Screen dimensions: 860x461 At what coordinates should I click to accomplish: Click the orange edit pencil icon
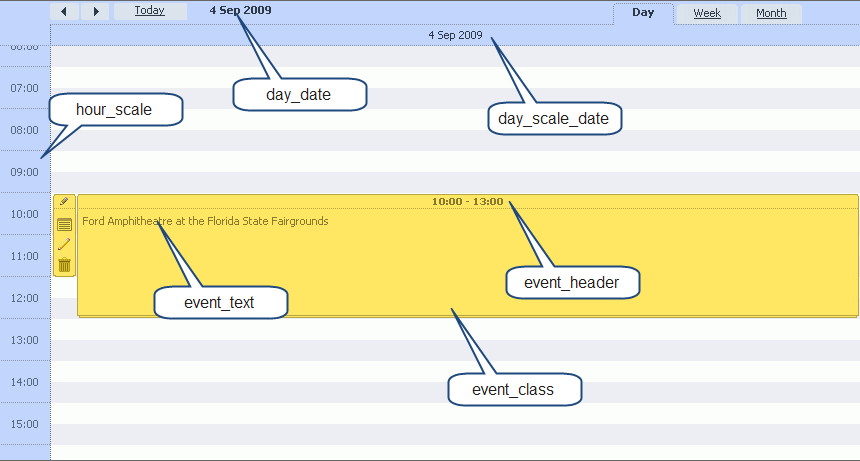[x=64, y=244]
